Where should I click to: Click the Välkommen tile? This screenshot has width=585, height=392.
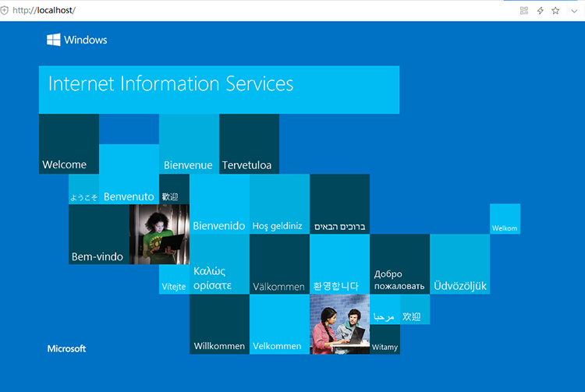tap(279, 264)
